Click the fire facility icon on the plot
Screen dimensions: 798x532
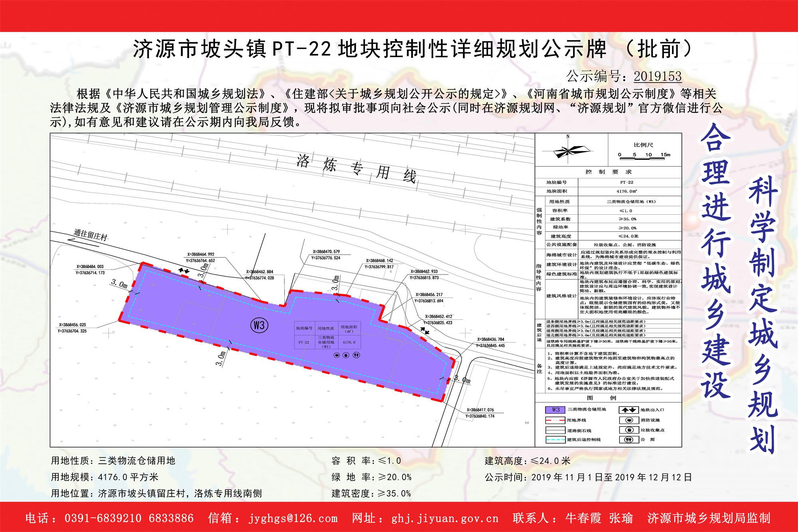tap(336, 355)
